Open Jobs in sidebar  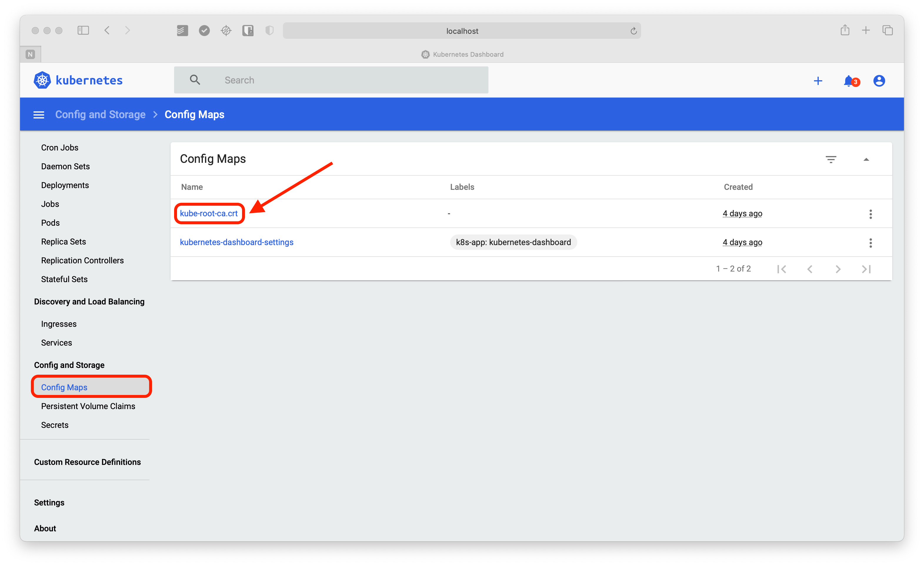pyautogui.click(x=50, y=204)
